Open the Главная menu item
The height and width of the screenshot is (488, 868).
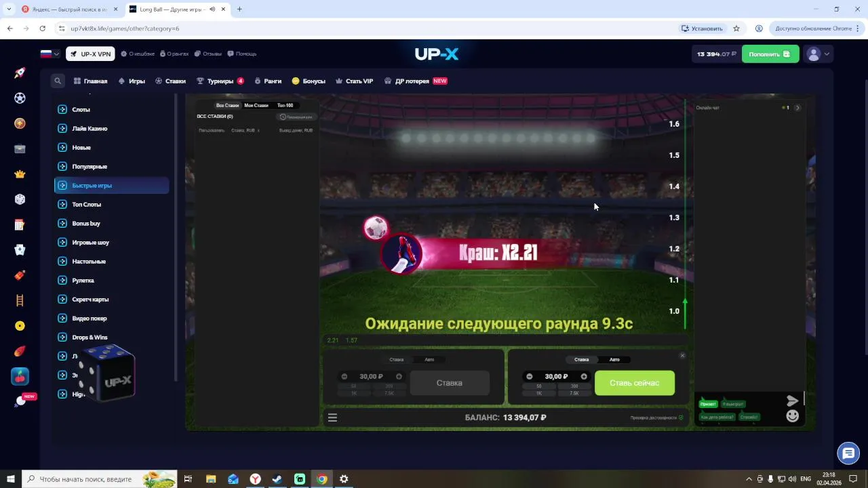[90, 81]
